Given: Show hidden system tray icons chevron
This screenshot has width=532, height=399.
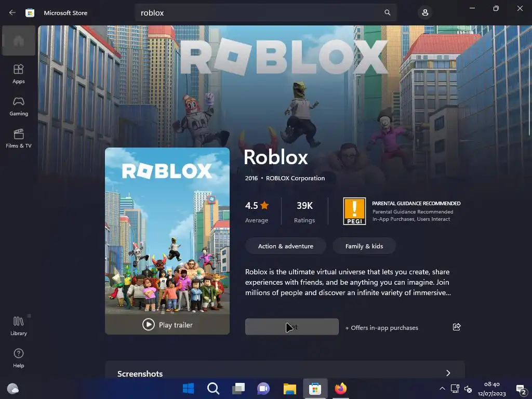Looking at the screenshot, I should click(442, 389).
